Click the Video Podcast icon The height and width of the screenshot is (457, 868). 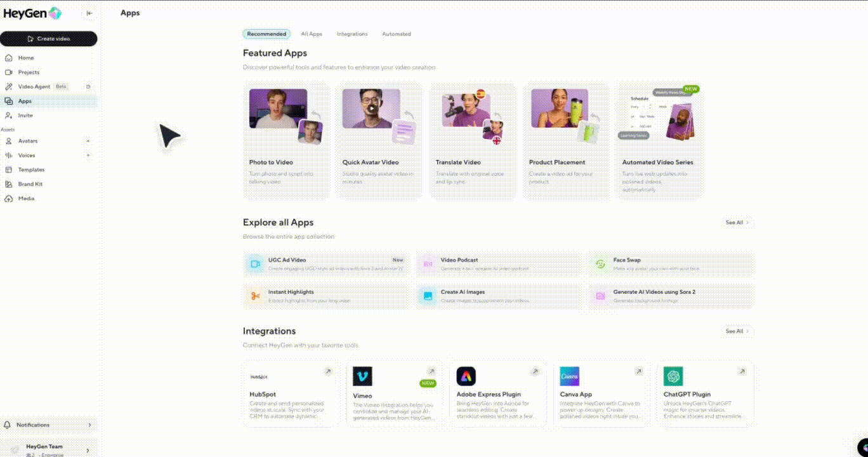(428, 264)
